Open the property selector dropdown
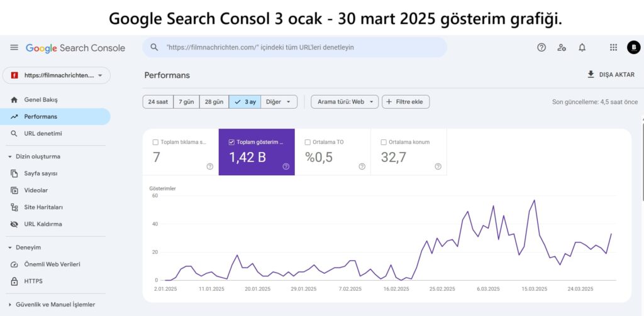 pyautogui.click(x=57, y=75)
